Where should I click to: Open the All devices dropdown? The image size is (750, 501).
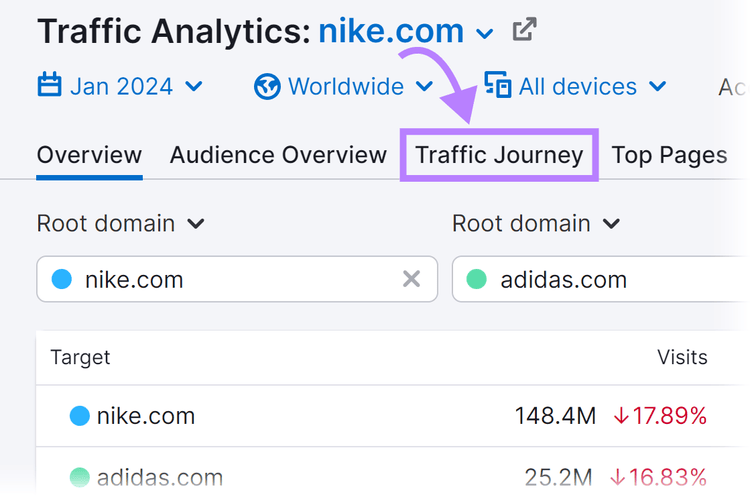pyautogui.click(x=575, y=87)
